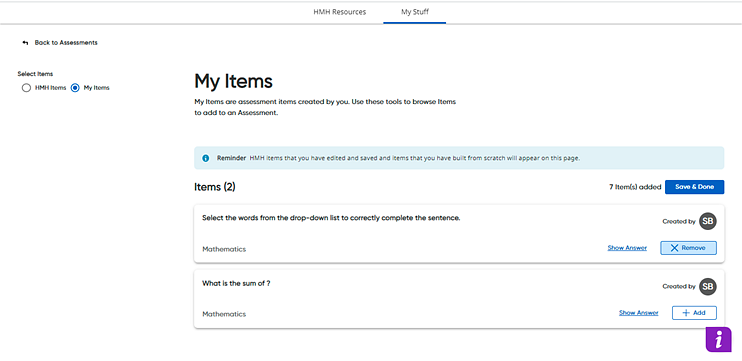Screen dimensions: 742x361
Task: Click the Reminder banner message text
Action: pos(415,158)
